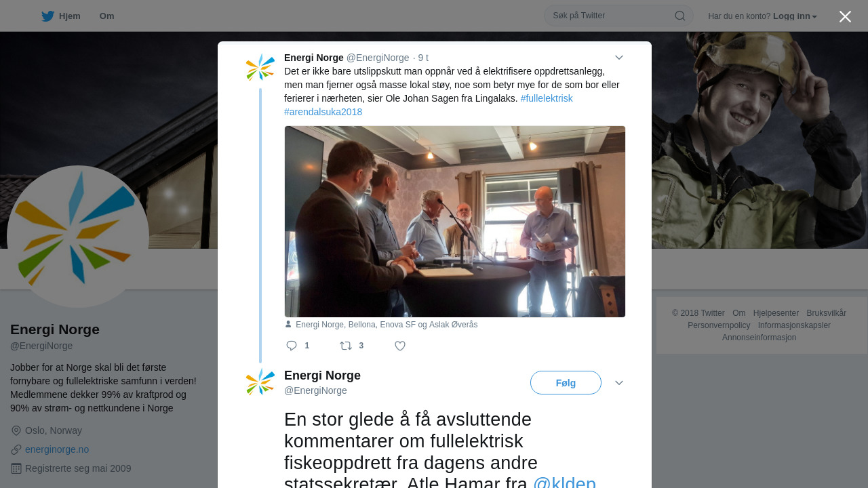Go to Hjem in the top bar
Viewport: 868px width, 488px height.
61,16
